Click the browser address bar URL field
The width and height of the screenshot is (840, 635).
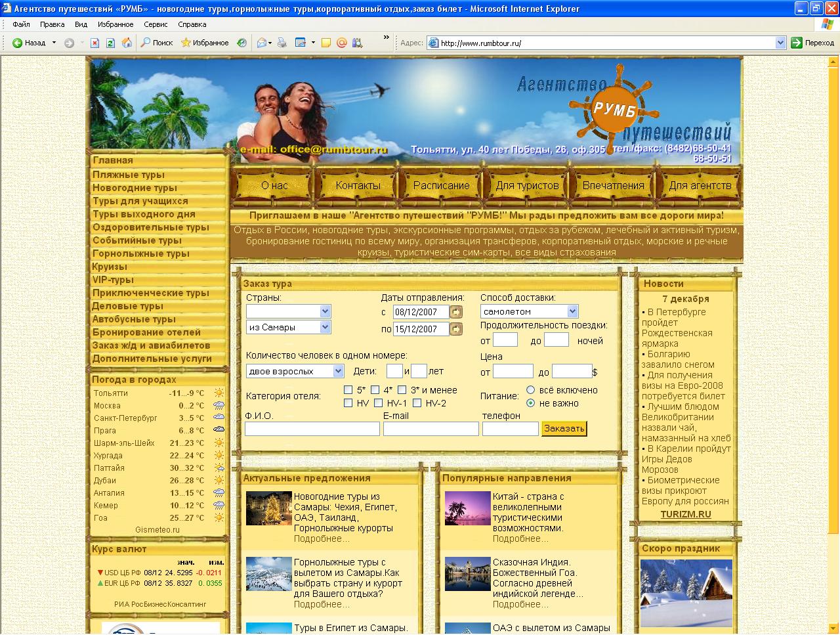click(607, 43)
